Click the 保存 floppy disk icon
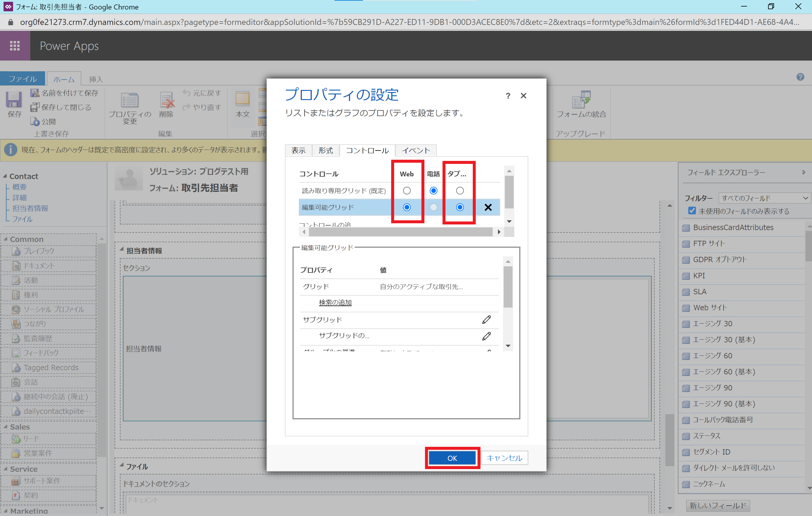Screen dimensions: 812x516 point(14,100)
